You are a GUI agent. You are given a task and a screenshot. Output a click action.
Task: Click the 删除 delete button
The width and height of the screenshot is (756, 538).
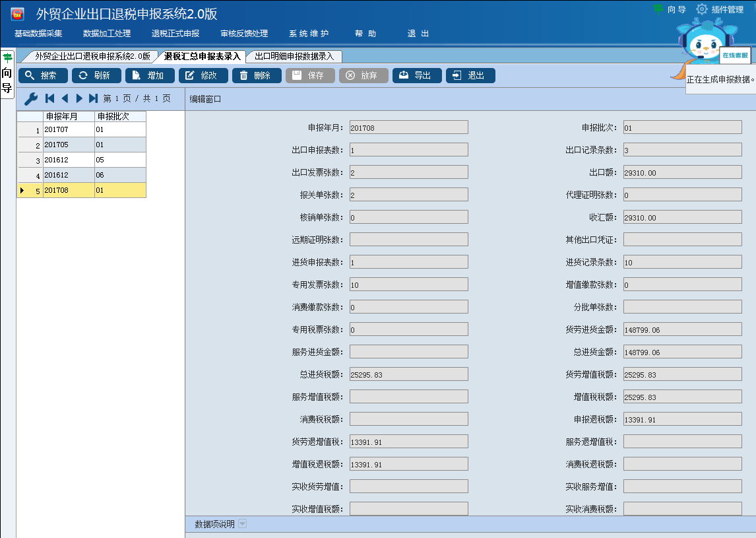point(257,76)
